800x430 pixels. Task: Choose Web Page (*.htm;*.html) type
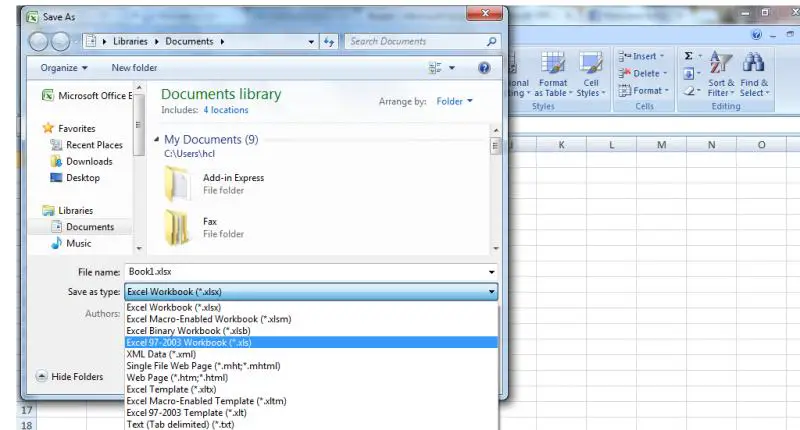pos(311,377)
